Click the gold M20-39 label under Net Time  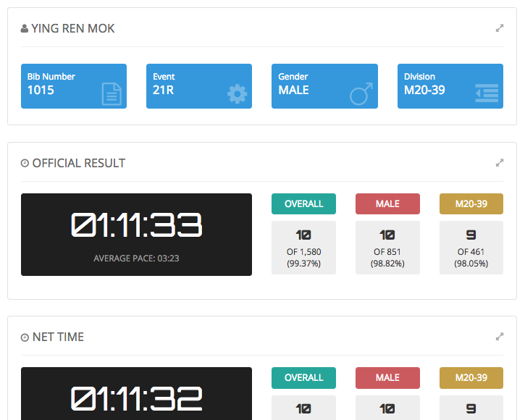(x=471, y=377)
